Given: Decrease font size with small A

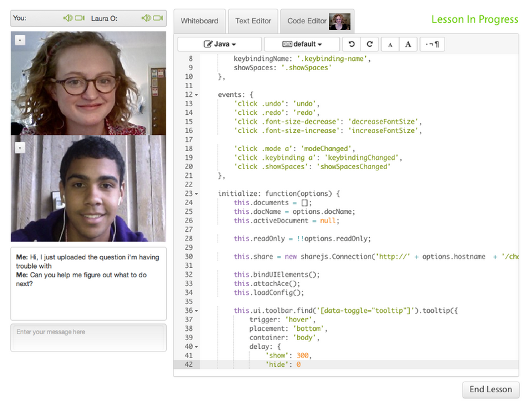Looking at the screenshot, I should coord(390,44).
